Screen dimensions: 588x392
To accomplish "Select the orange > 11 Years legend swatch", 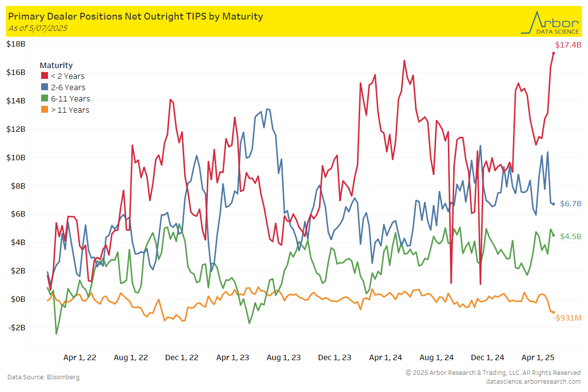I will pyautogui.click(x=44, y=110).
